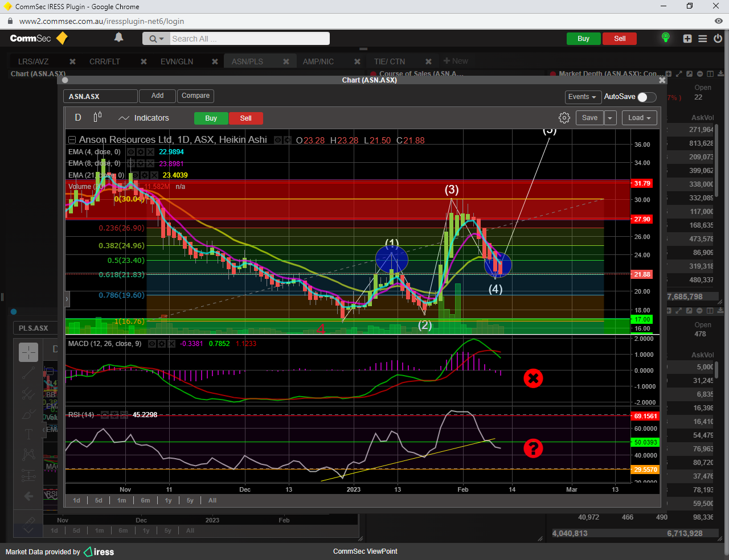The image size is (729, 560).
Task: Toggle the AutoSave switch
Action: click(647, 97)
